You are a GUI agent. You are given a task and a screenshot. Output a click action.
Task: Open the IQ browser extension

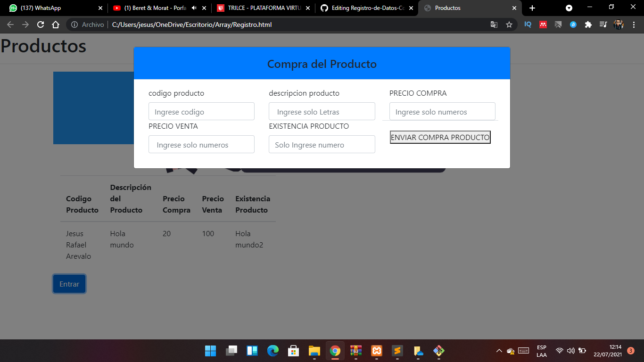click(528, 24)
